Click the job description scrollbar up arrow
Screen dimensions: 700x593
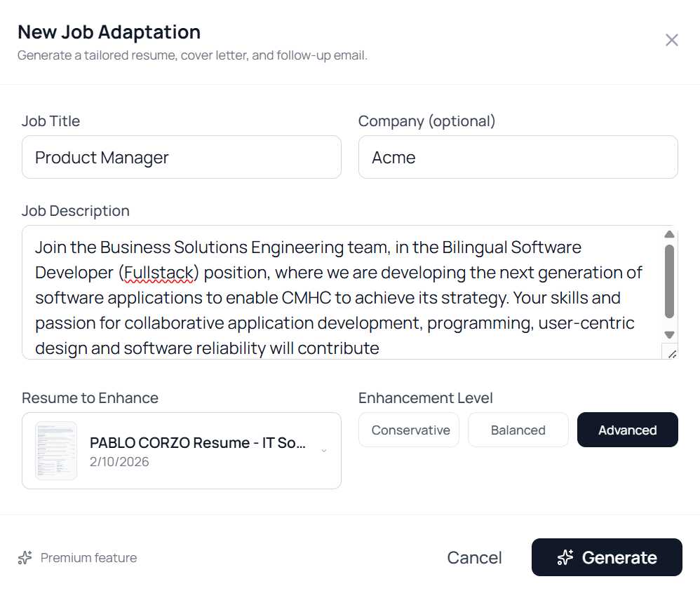pyautogui.click(x=669, y=235)
